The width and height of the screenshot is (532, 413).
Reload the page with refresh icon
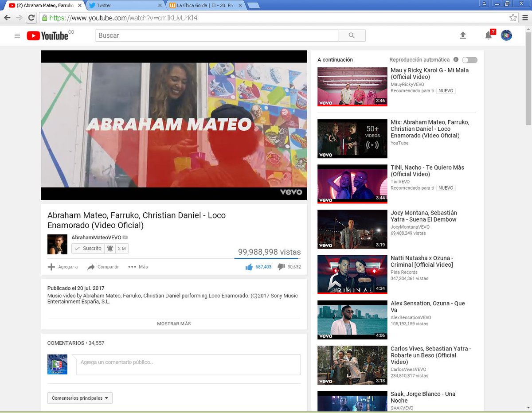[x=31, y=18]
